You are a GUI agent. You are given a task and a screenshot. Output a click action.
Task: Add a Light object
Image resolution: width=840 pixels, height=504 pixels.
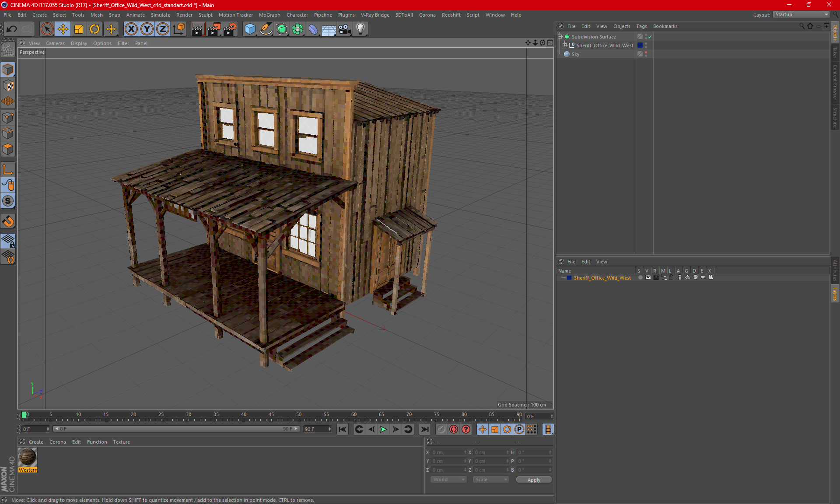(360, 29)
